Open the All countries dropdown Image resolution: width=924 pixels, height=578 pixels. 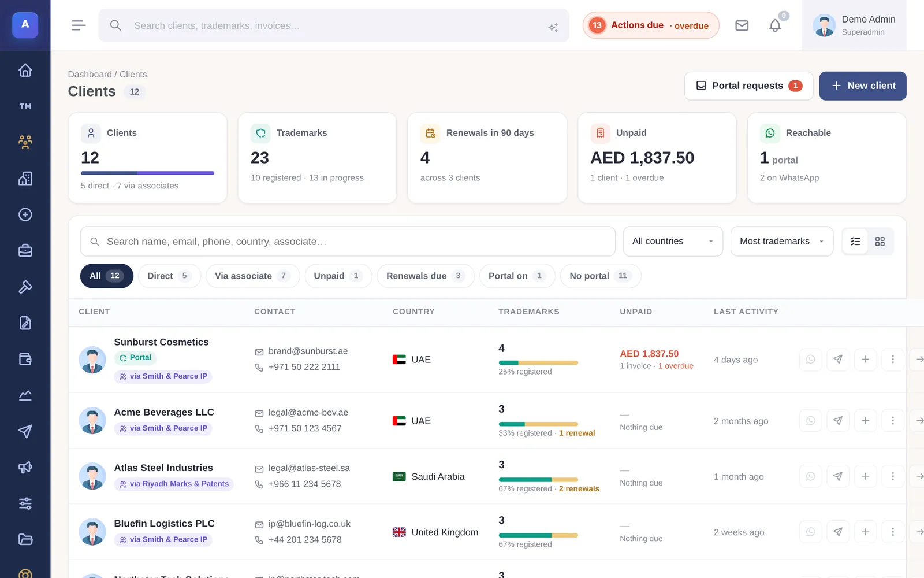[x=673, y=242]
